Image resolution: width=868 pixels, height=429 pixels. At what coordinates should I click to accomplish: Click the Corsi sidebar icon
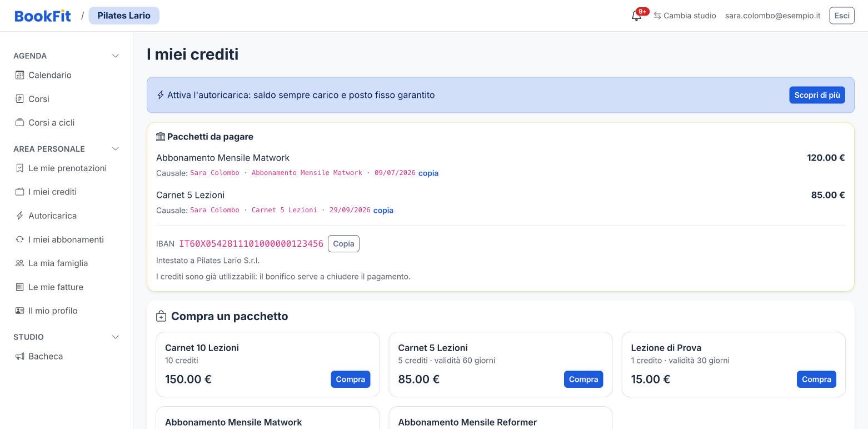19,99
